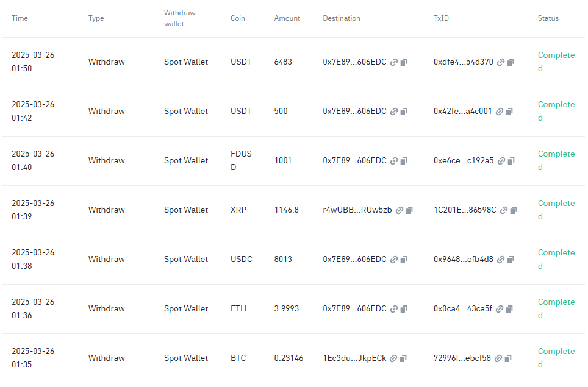The height and width of the screenshot is (387, 588).
Task: Click the Time column header
Action: coord(20,18)
